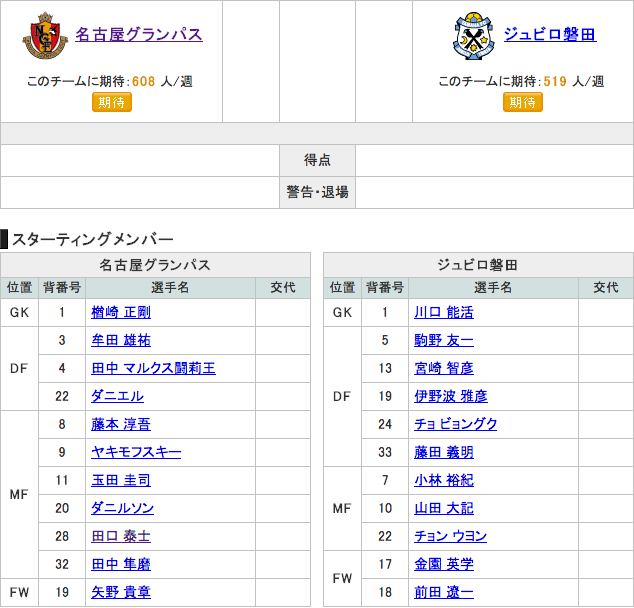Click the Jubilo Iwata team crest
This screenshot has height=608, width=634.
[470, 36]
